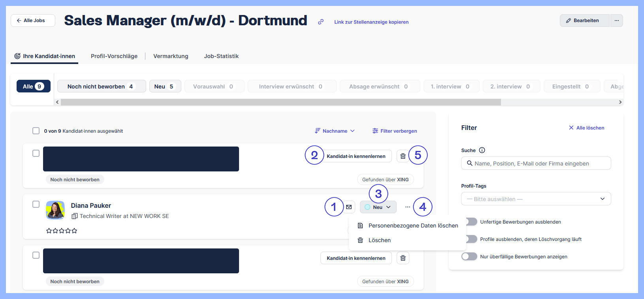
Task: Click trash icon in third candidate card
Action: 403,258
